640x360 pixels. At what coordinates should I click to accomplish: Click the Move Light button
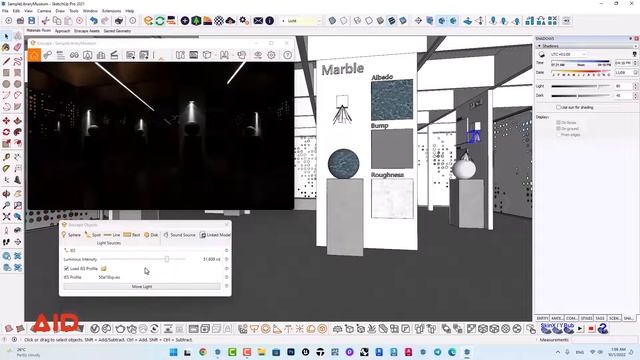[x=142, y=287]
